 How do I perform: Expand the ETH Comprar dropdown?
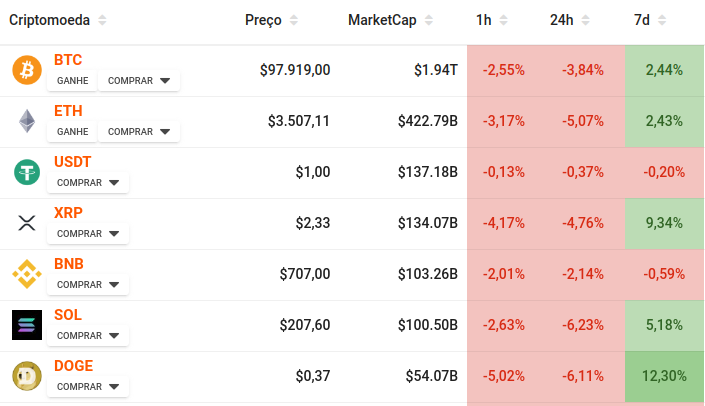point(139,131)
